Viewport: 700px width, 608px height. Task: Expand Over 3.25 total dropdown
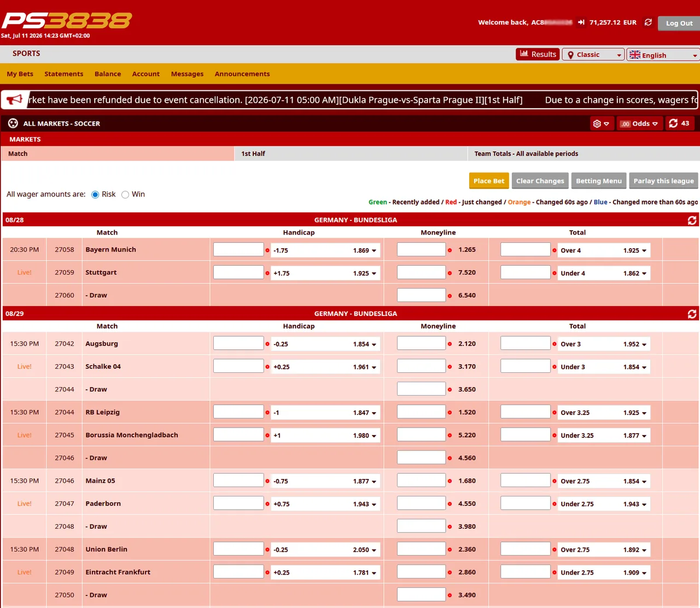tap(604, 413)
